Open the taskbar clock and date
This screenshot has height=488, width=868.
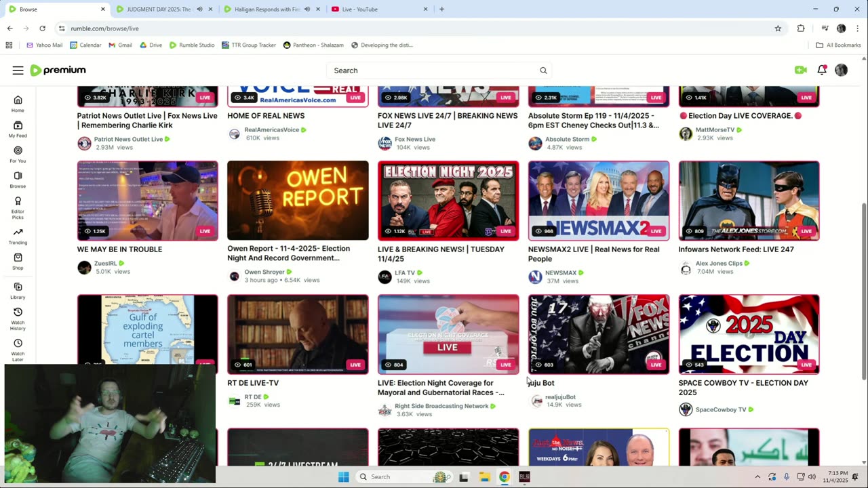pos(837,476)
